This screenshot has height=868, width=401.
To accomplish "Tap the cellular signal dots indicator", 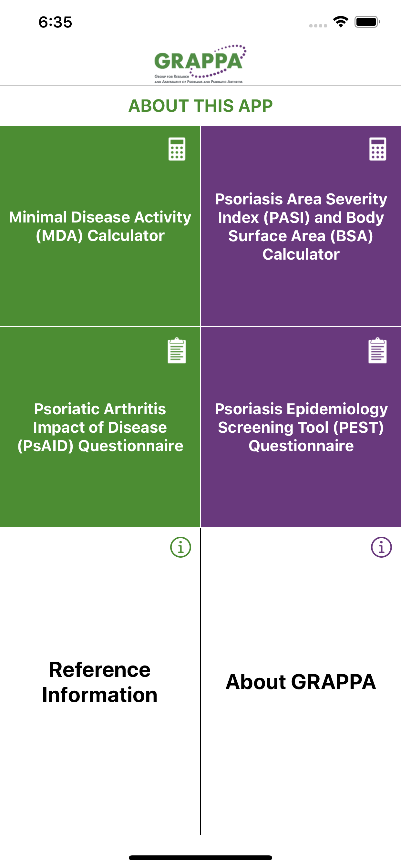I will click(318, 26).
